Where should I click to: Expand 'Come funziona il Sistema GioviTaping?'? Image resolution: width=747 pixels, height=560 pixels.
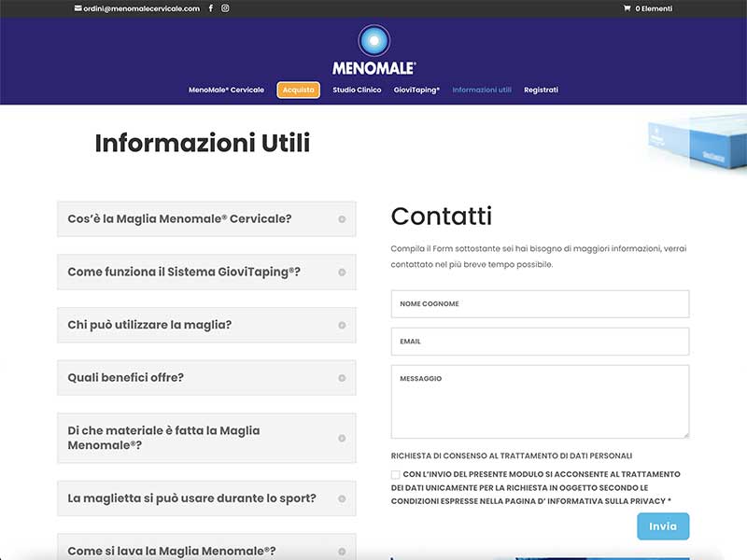click(184, 273)
